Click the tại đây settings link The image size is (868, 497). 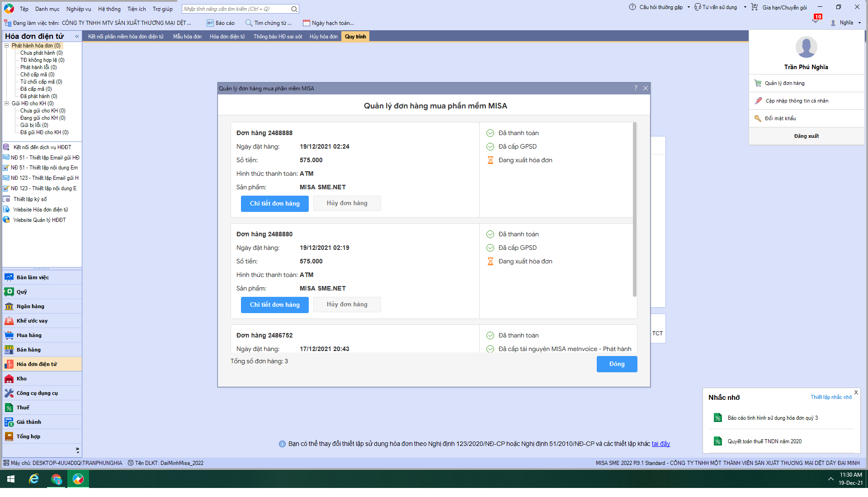tap(661, 444)
